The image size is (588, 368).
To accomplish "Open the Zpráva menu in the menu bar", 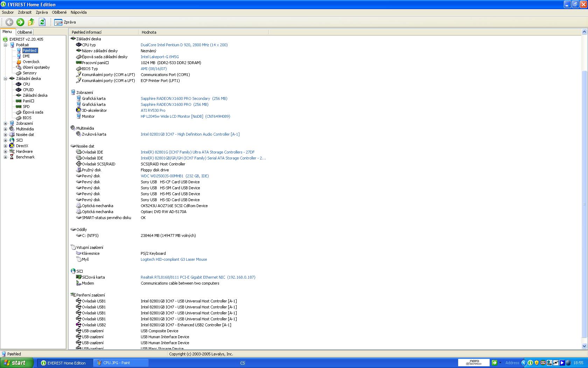I will (x=42, y=12).
